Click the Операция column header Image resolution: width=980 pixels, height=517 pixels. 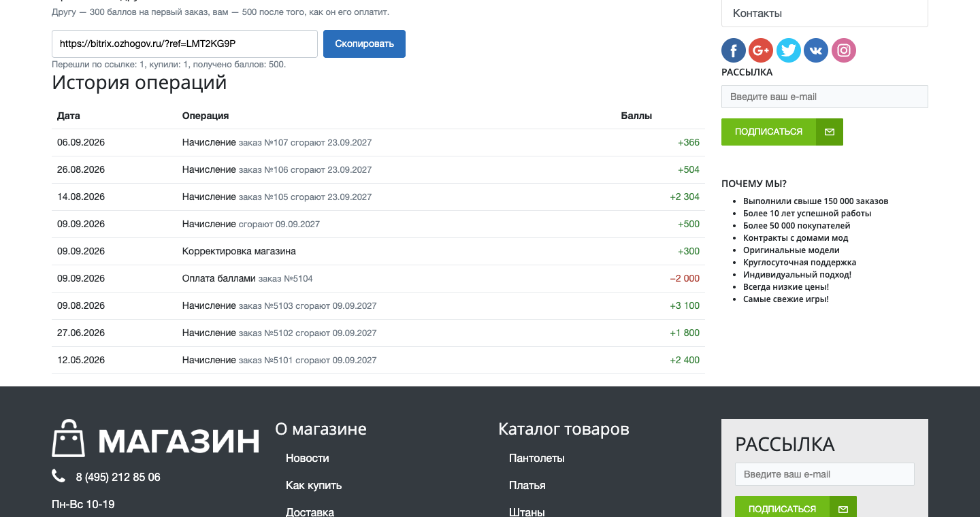206,116
